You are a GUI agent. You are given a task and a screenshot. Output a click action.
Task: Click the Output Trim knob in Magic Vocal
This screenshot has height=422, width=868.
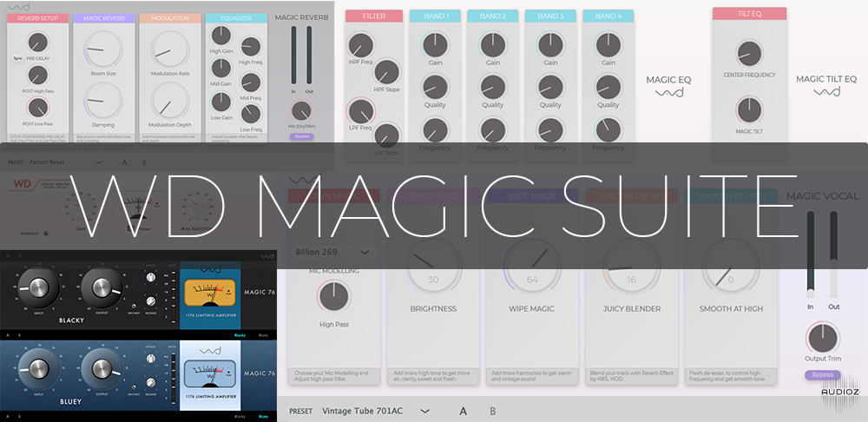(823, 338)
